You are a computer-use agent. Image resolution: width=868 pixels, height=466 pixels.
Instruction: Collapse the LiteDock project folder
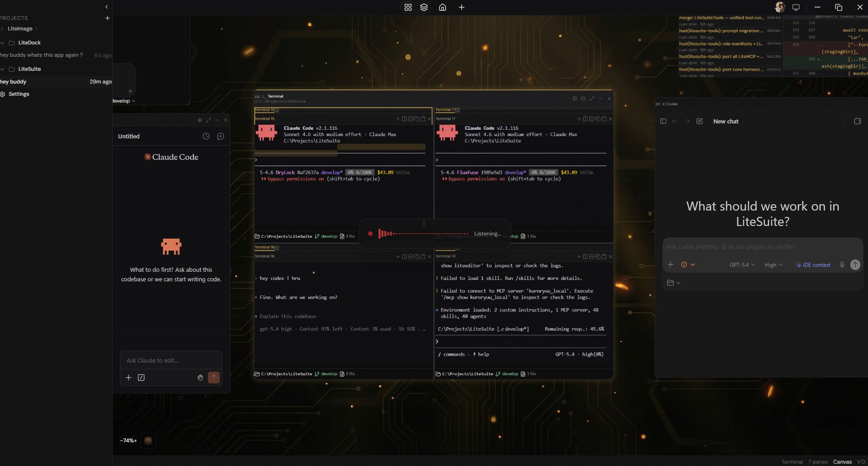click(3, 43)
